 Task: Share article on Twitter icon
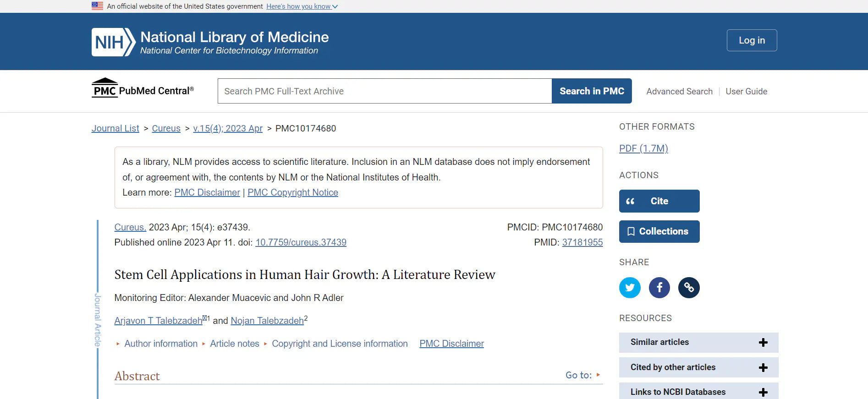(x=630, y=288)
